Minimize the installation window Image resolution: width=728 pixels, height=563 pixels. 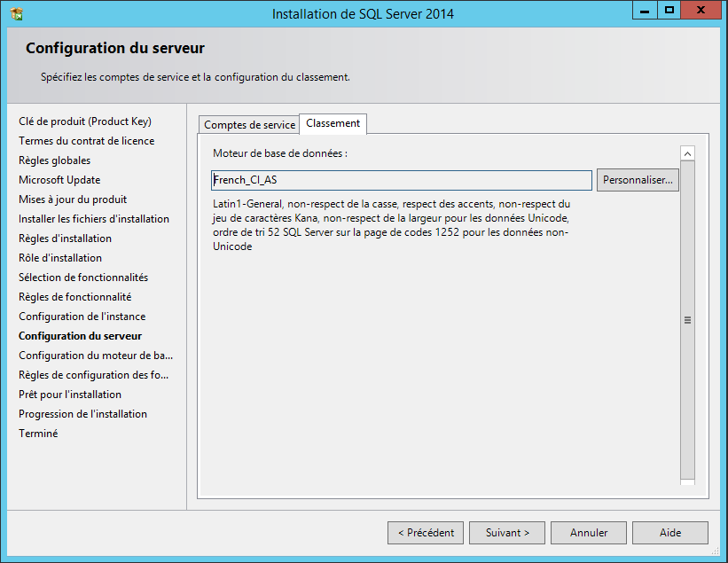[645, 11]
